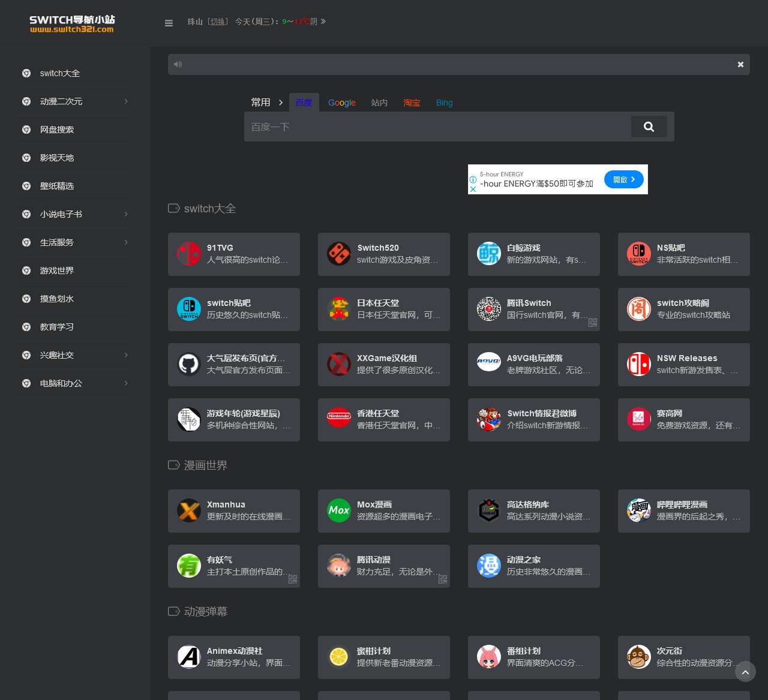Open the 游戏年轮(游戏星辰) card
The width and height of the screenshot is (768, 700).
pyautogui.click(x=234, y=420)
